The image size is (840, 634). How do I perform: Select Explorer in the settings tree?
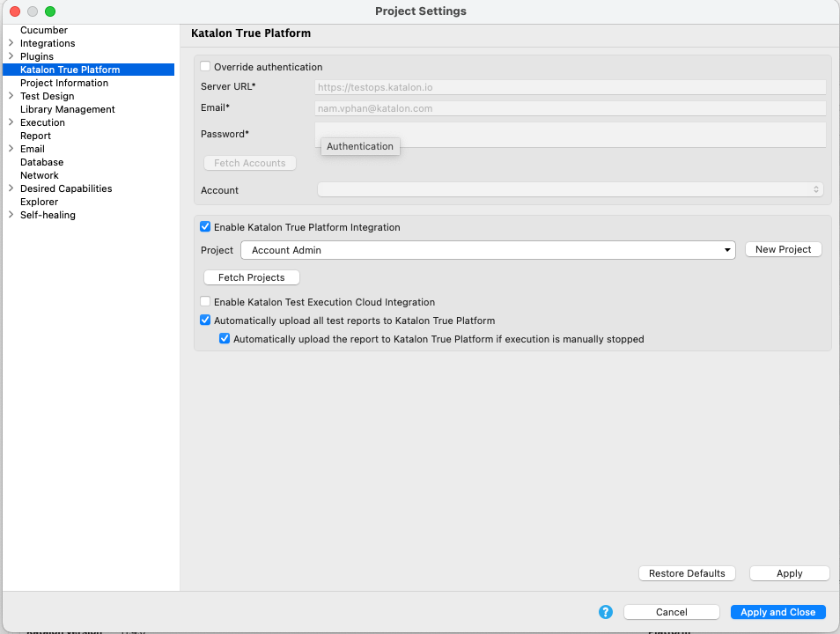39,202
